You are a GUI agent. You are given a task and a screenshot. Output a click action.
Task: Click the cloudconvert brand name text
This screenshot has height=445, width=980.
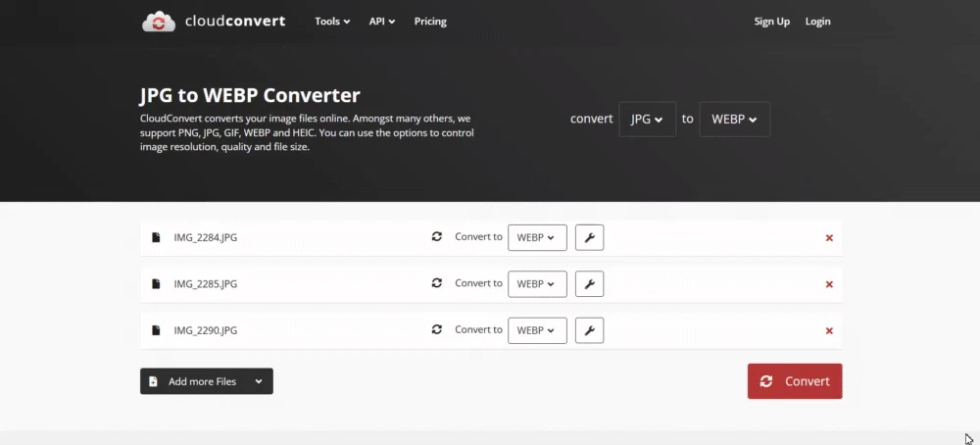pyautogui.click(x=235, y=22)
